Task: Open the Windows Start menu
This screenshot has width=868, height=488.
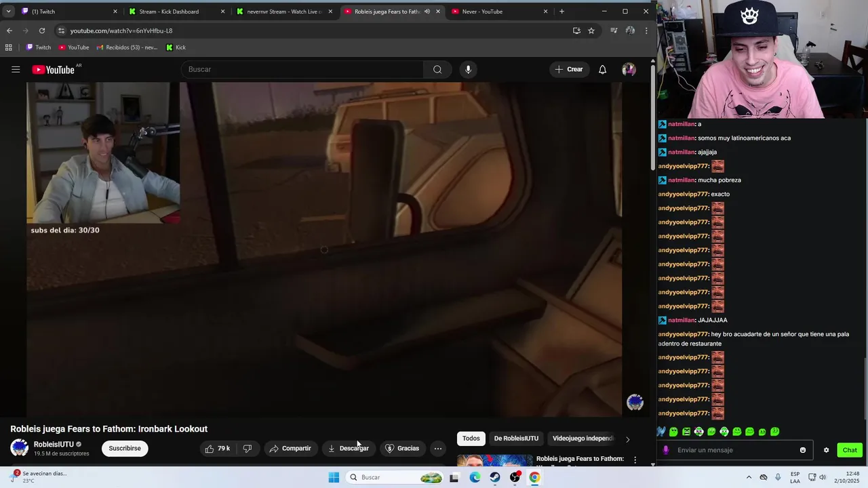Action: (x=334, y=477)
